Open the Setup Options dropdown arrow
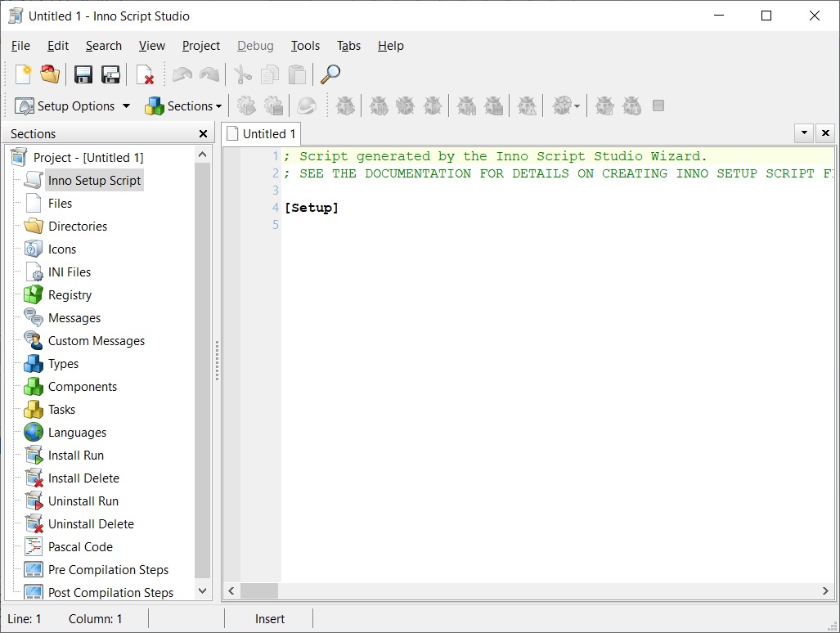 (x=127, y=105)
